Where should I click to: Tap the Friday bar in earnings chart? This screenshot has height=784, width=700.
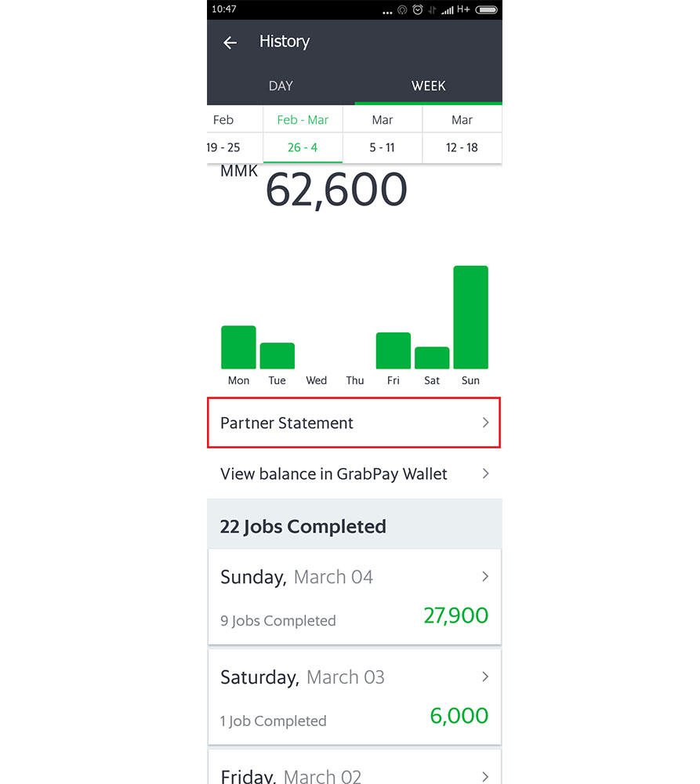(394, 350)
